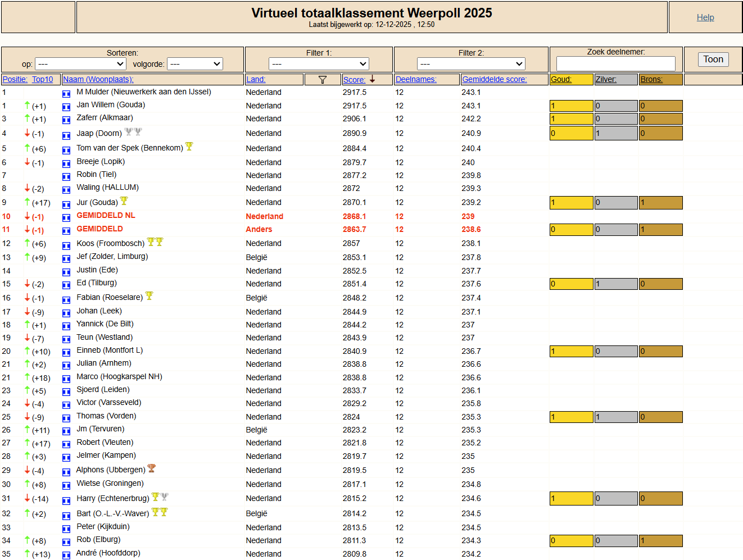Click the funnel filter icon in the header

click(x=322, y=80)
